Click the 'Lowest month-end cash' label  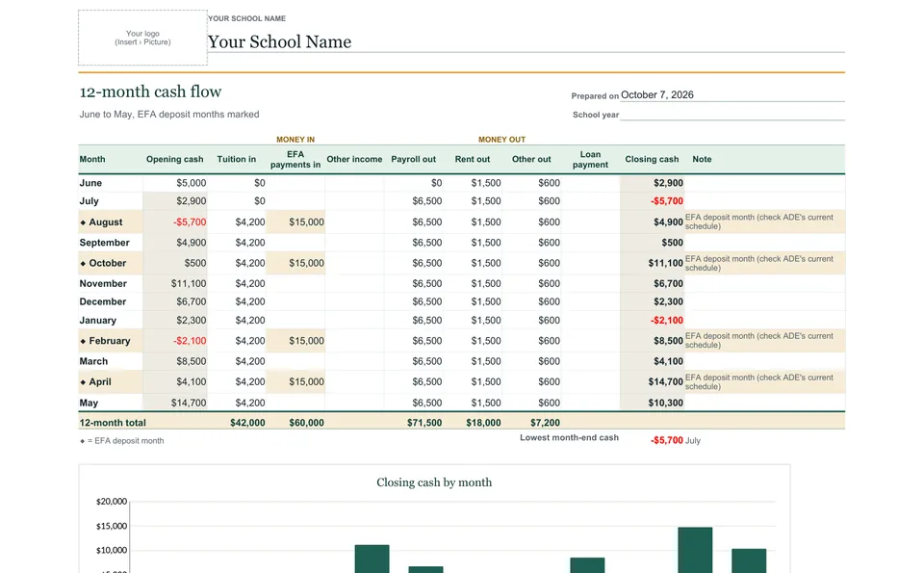pyautogui.click(x=569, y=438)
